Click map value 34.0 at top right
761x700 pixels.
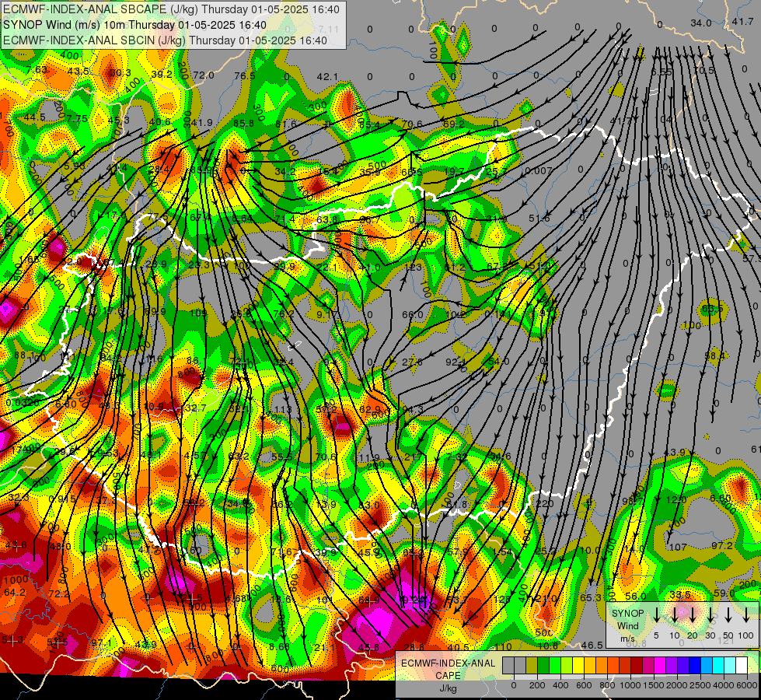coord(701,23)
